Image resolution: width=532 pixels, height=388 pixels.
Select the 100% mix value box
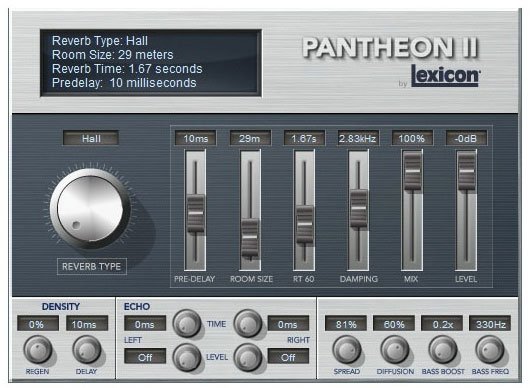[412, 138]
